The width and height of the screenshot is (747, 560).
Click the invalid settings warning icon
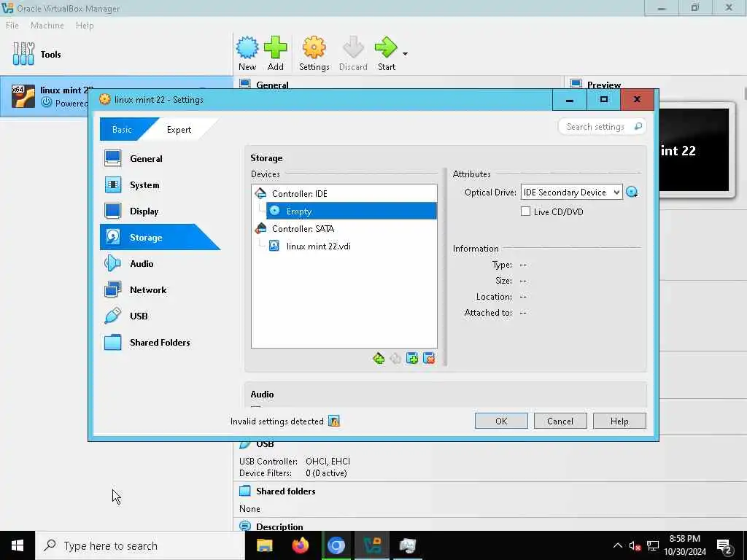334,421
